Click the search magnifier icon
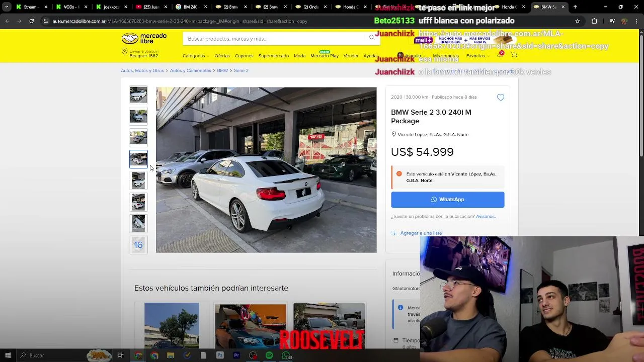Image resolution: width=644 pixels, height=362 pixels. [x=372, y=38]
